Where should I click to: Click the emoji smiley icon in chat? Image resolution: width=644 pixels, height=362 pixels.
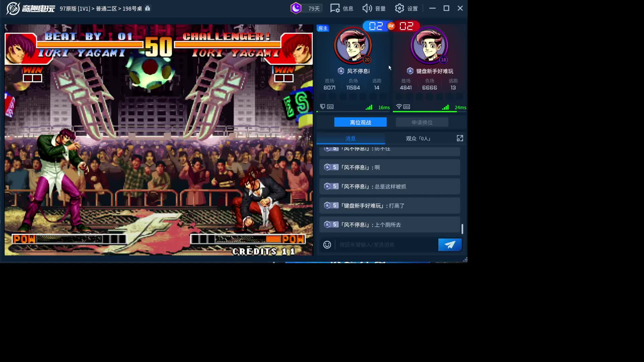[x=327, y=245]
